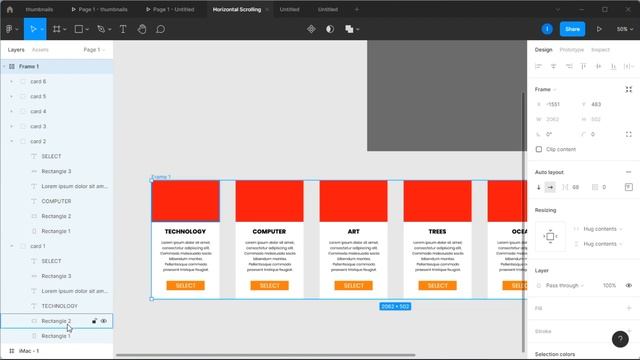The width and height of the screenshot is (640, 360).
Task: Open the Figma main menu icon
Action: (9, 29)
